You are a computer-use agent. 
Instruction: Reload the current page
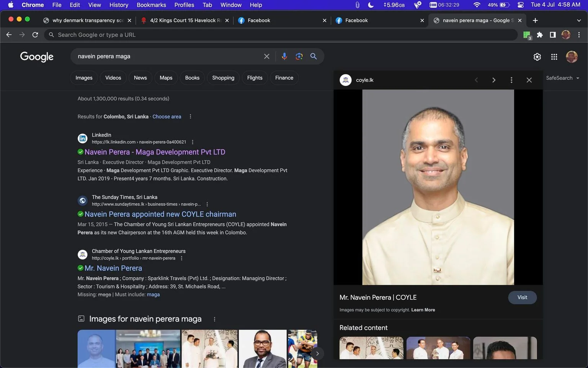pyautogui.click(x=35, y=35)
